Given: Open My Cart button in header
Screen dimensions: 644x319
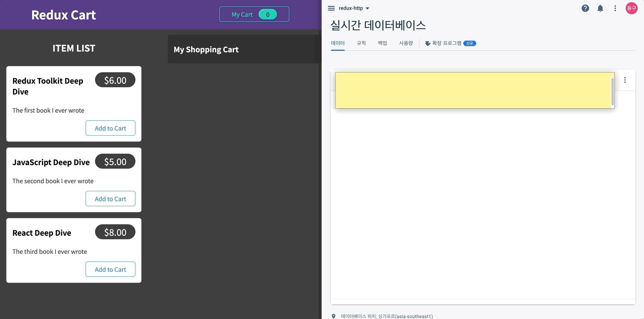Looking at the screenshot, I should pos(254,15).
